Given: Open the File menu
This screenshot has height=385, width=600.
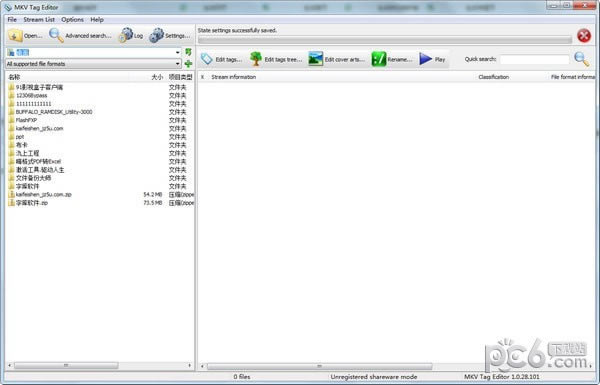Looking at the screenshot, I should [x=12, y=20].
